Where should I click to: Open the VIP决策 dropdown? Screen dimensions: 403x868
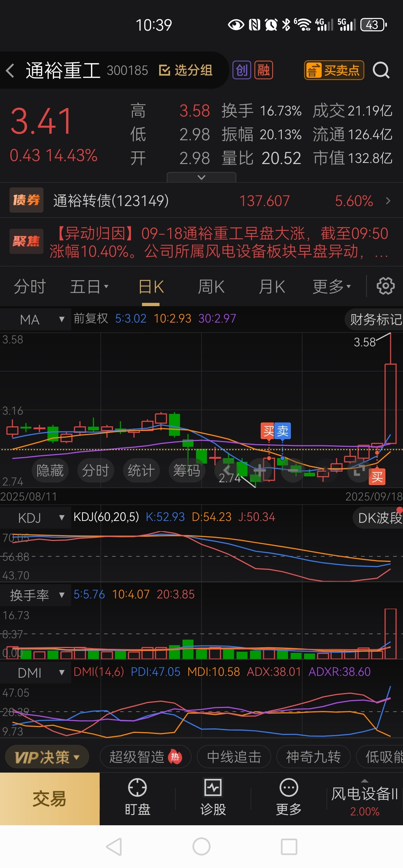pyautogui.click(x=47, y=757)
